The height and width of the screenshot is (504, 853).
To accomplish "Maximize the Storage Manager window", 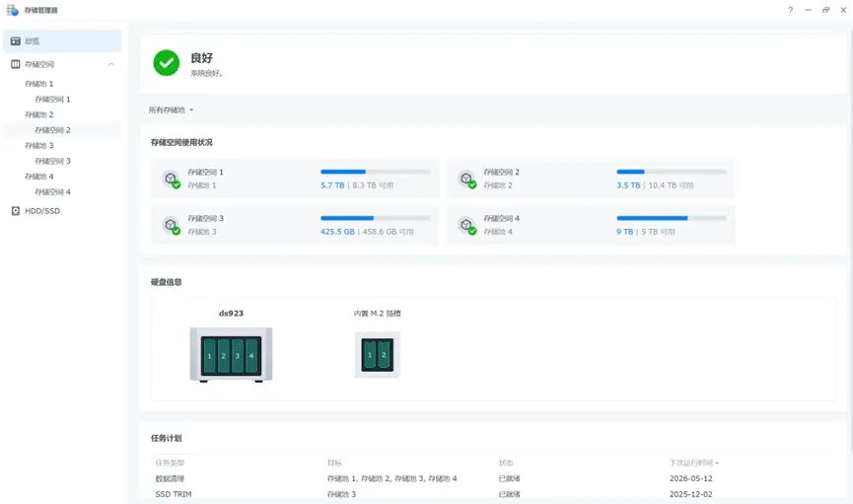I will (825, 10).
